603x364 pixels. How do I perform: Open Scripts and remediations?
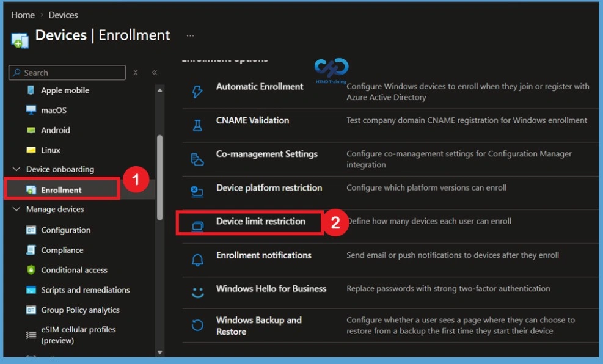tap(86, 290)
